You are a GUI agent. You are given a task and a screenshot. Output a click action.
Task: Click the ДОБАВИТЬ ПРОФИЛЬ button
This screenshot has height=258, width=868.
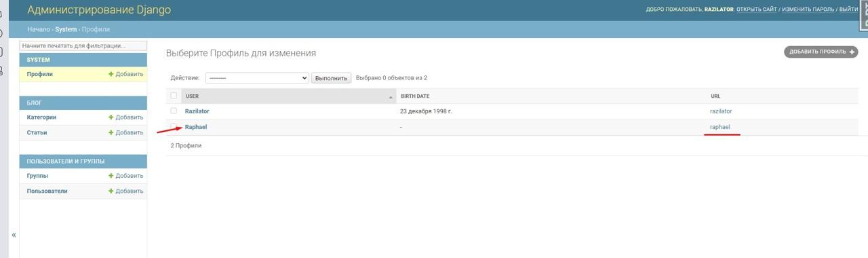click(x=821, y=52)
